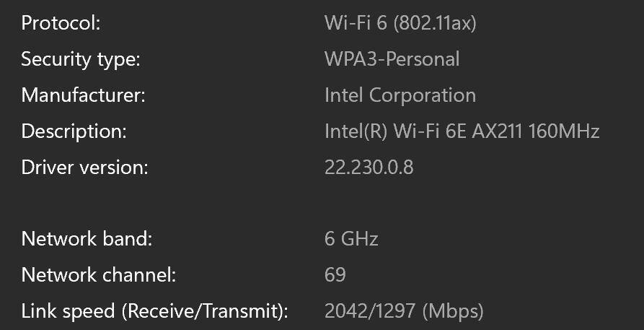
Task: Select the Intel Corporation manufacturer value
Action: (x=400, y=95)
